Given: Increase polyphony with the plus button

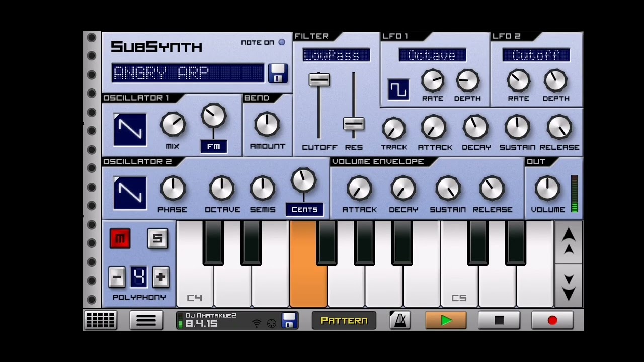Looking at the screenshot, I should click(160, 277).
